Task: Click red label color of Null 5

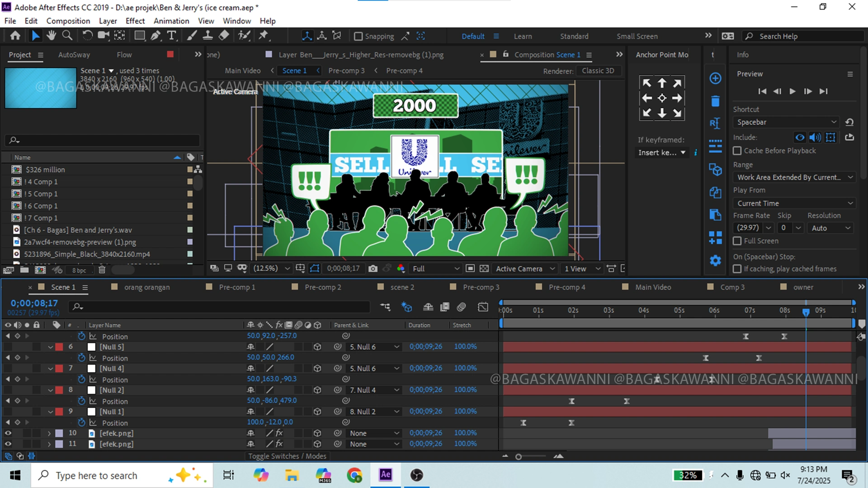Action: (x=59, y=347)
